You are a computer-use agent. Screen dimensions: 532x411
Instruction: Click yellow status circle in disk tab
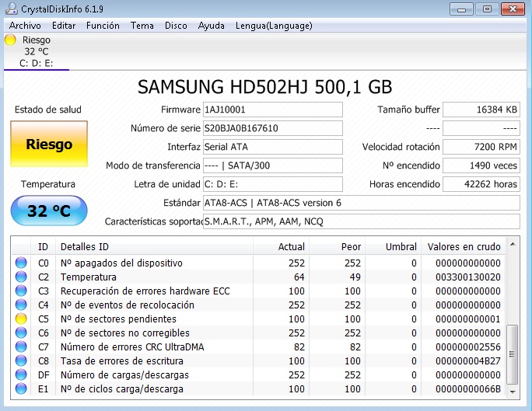click(x=10, y=40)
